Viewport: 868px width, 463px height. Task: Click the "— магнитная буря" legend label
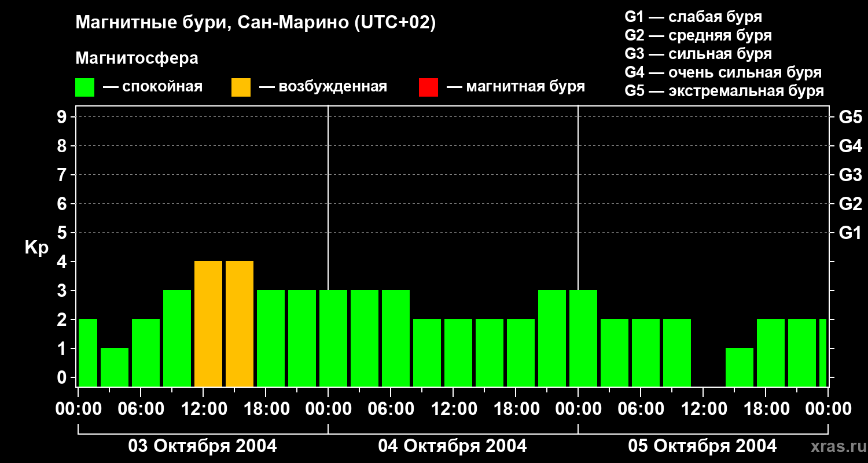516,87
